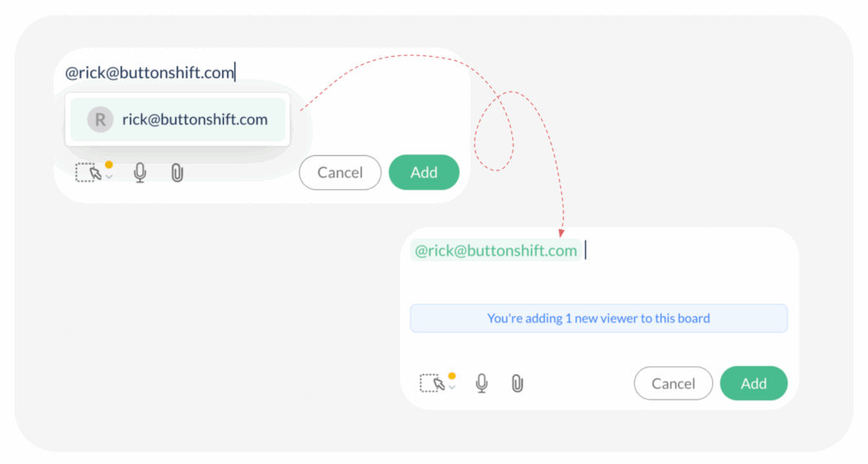Viewport: 868px width, 464px height.
Task: Click the screen-capture selection icon beneath the viewer notice
Action: 431,383
